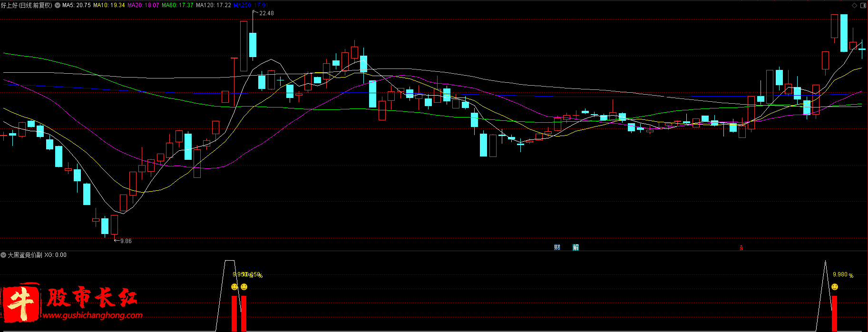
Task: Click the red S event marker
Action: coord(741,248)
